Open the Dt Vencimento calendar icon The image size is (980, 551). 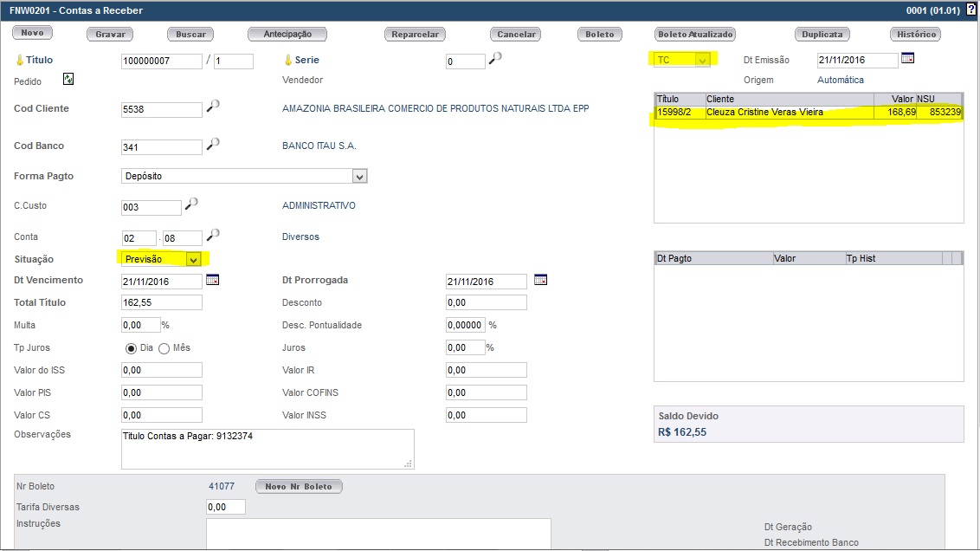coord(212,280)
